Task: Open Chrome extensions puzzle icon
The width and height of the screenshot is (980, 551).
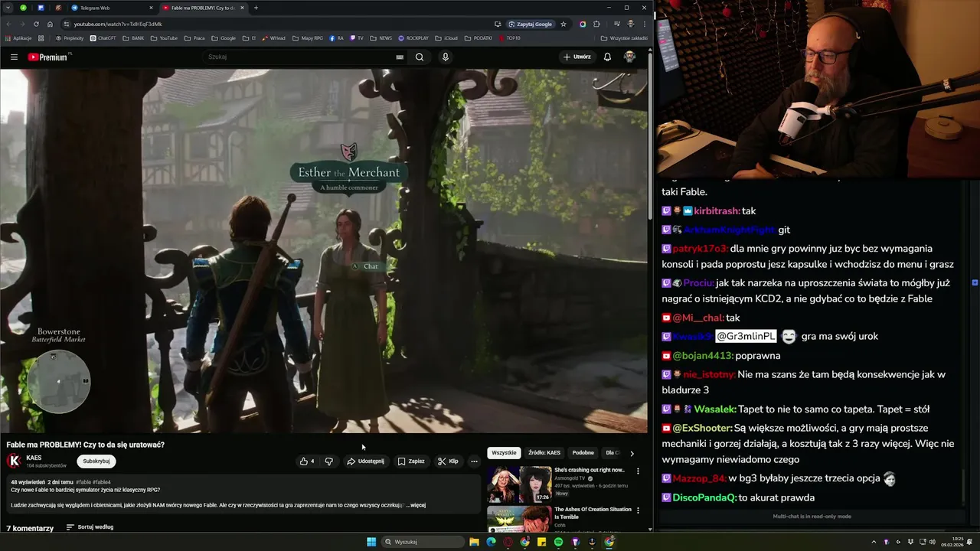Action: [596, 24]
